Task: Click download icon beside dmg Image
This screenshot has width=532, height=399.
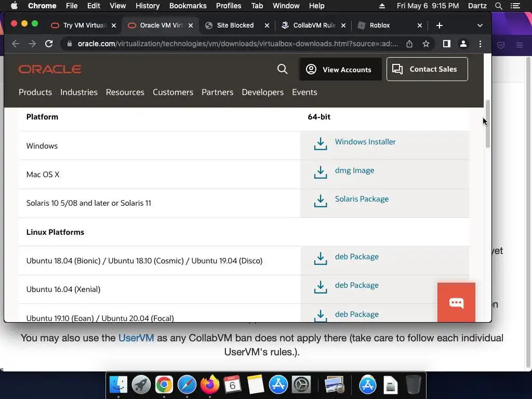Action: pos(320,172)
